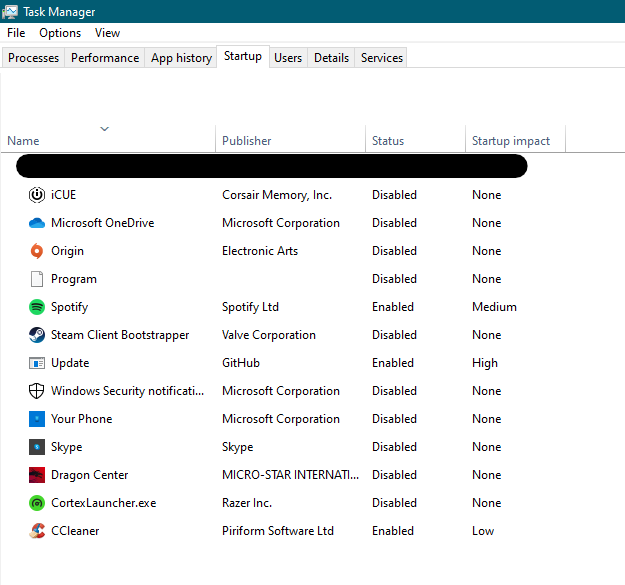Click None impact in iCUE row
This screenshot has height=585, width=625.
coord(486,195)
